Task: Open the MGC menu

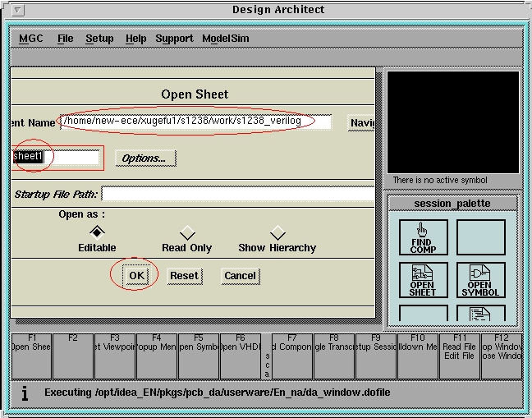Action: pyautogui.click(x=31, y=39)
